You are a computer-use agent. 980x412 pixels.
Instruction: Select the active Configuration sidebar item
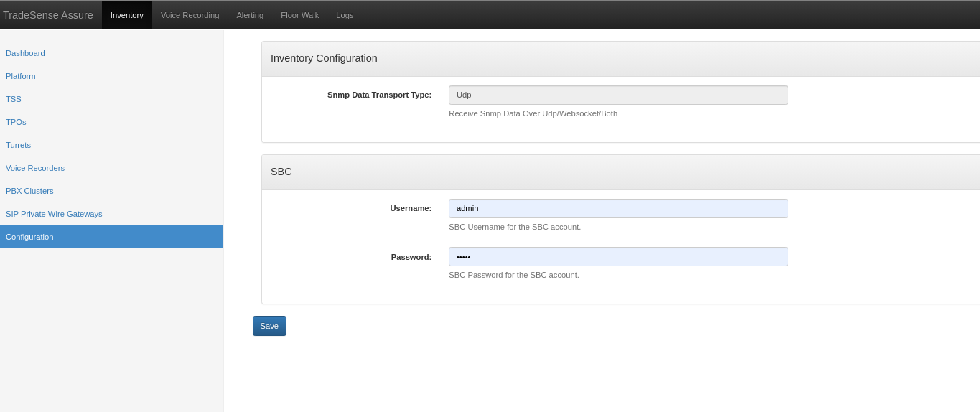(111, 237)
